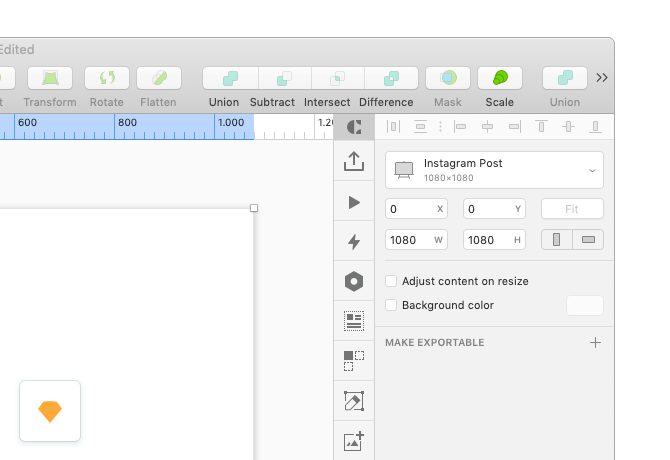The width and height of the screenshot is (670, 460).
Task: Align top edges icon
Action: pos(541,127)
